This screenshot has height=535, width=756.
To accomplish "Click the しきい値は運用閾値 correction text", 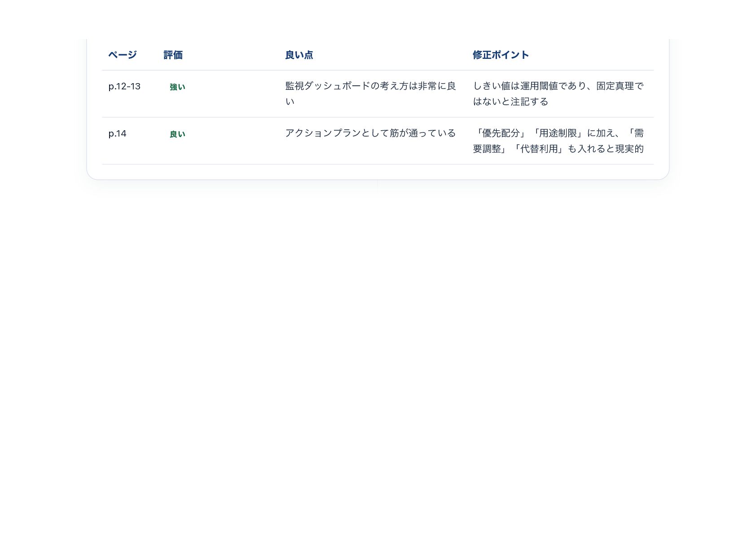I will (558, 93).
